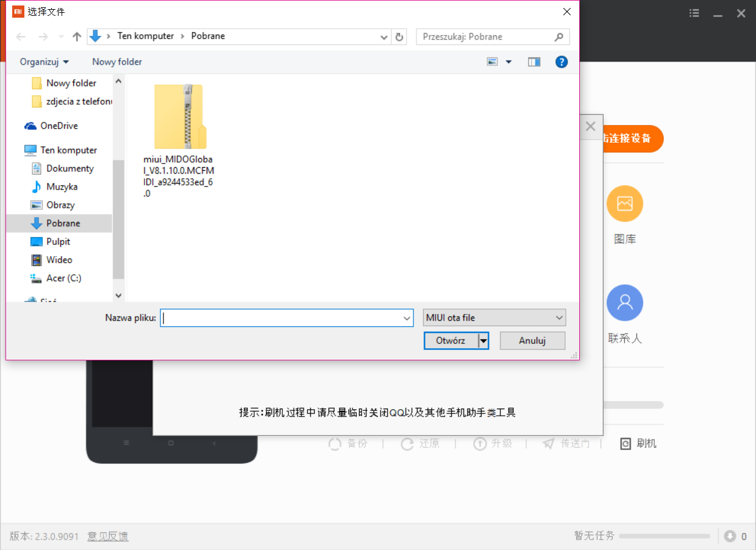This screenshot has width=756, height=550.
Task: Open the address bar path history dropdown
Action: 384,37
